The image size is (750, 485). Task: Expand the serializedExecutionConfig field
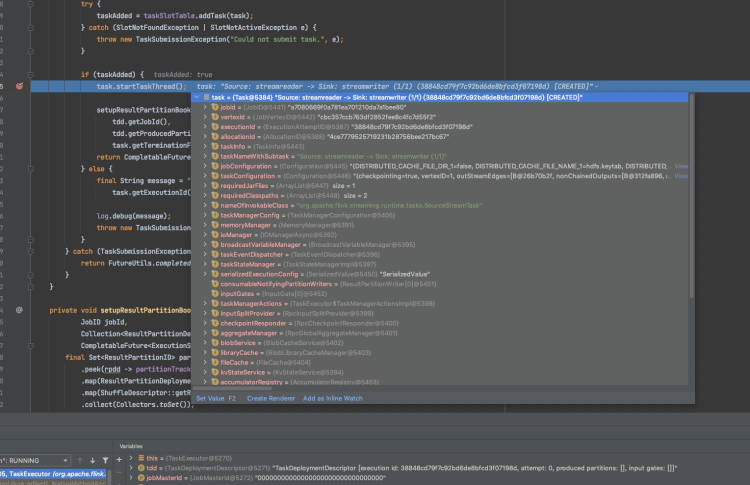coord(205,274)
